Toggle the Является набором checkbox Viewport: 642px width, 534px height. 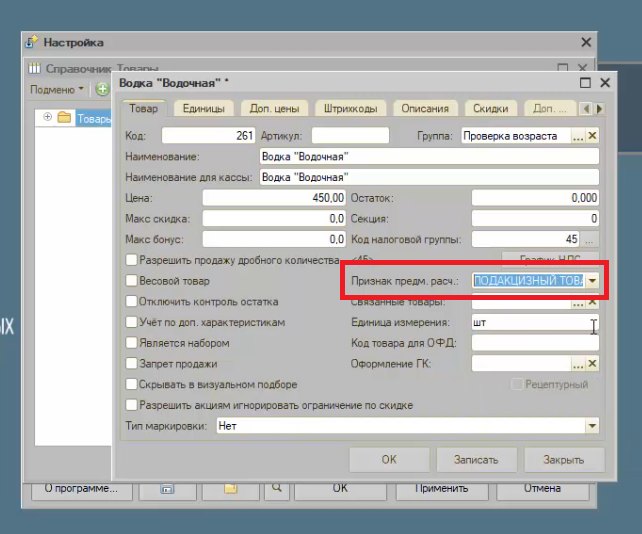coord(131,343)
